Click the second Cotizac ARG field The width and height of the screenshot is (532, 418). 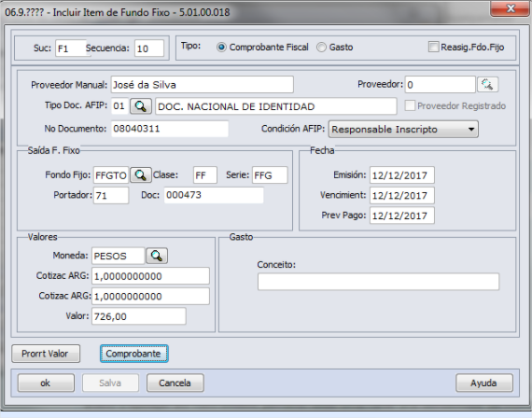150,296
